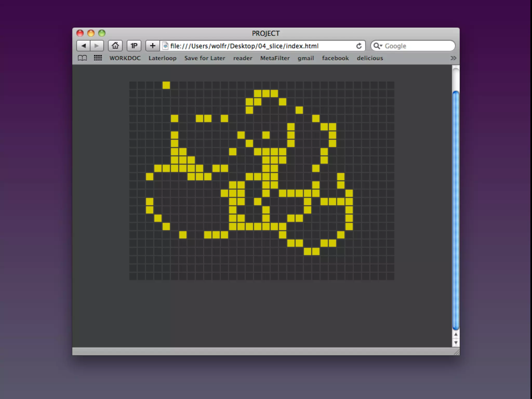
Task: Add bookmark with the plus button
Action: 152,46
